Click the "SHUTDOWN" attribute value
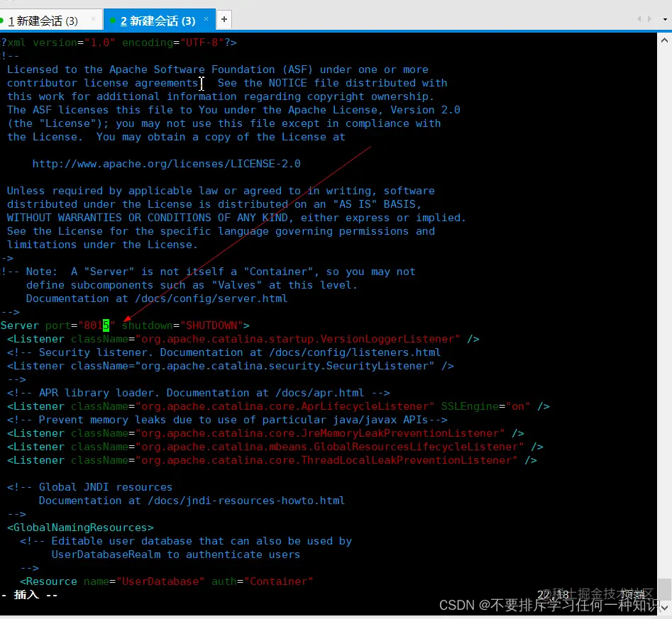Screen dimensions: 672x619 (211, 325)
